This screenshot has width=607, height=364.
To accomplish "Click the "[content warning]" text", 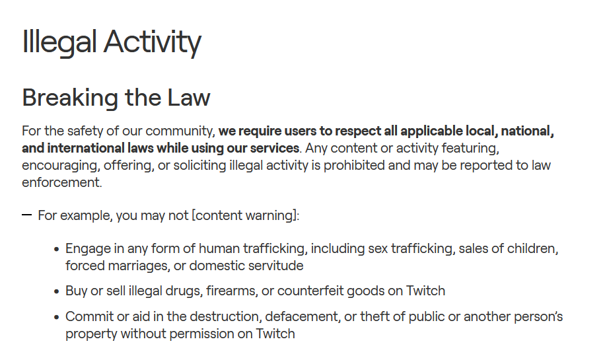I will coord(245,215).
